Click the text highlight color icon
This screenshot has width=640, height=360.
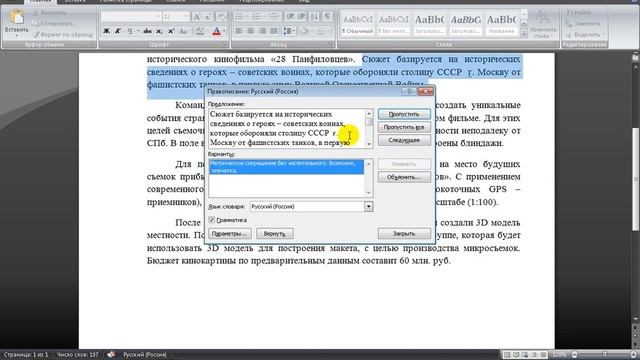pyautogui.click(x=200, y=31)
